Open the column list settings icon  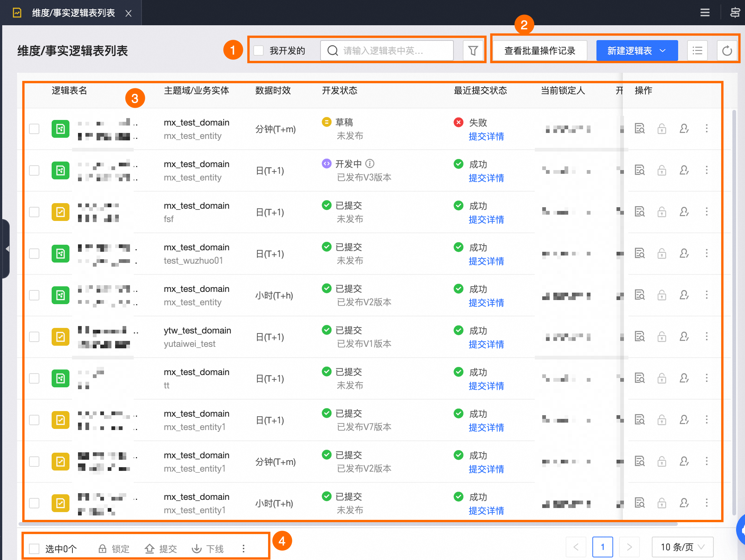click(697, 51)
